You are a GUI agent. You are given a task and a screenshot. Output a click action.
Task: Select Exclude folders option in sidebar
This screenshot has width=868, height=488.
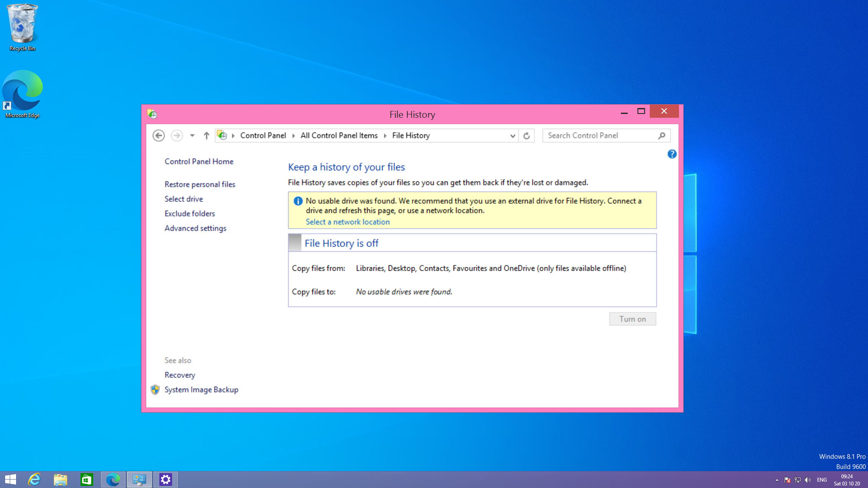(x=189, y=213)
